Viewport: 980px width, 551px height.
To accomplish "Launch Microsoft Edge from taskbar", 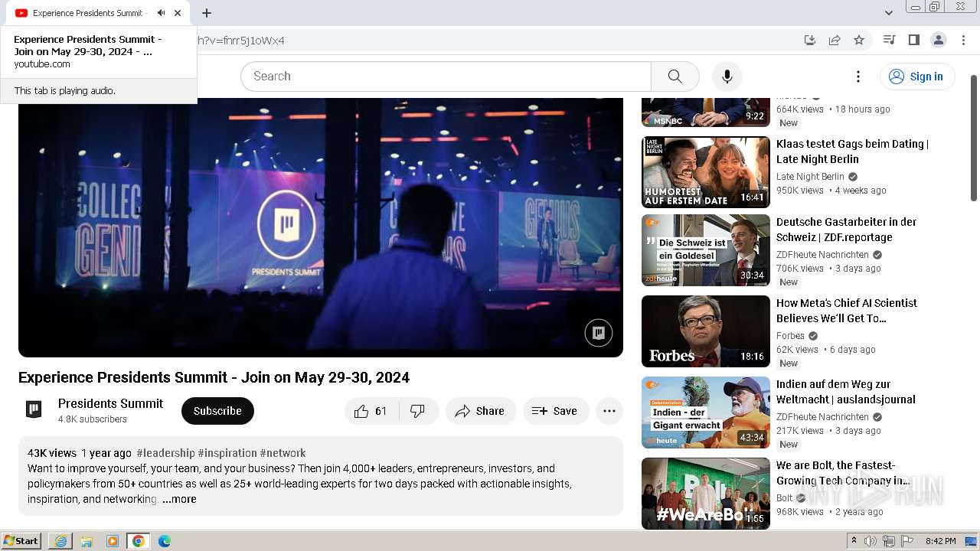I will pos(165,541).
